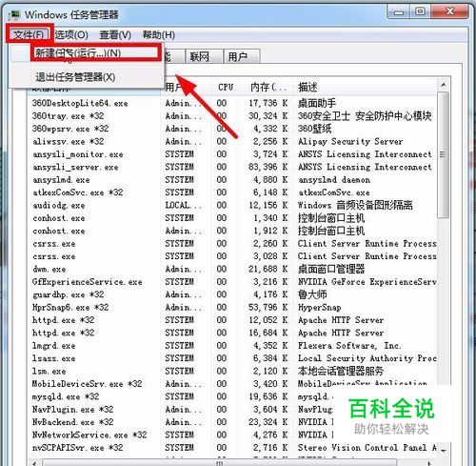Select the 360wpsrv.exe *32 process

tap(70, 129)
